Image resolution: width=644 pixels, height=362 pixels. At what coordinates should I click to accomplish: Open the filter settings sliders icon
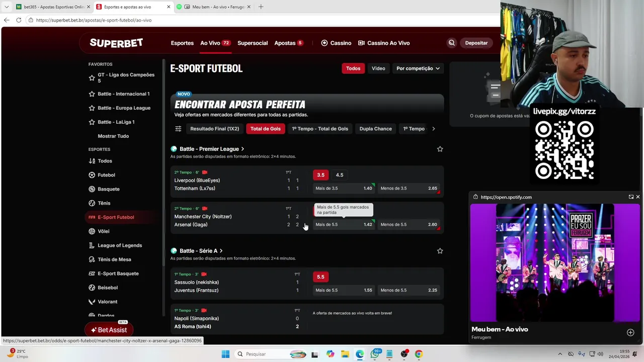(x=178, y=129)
